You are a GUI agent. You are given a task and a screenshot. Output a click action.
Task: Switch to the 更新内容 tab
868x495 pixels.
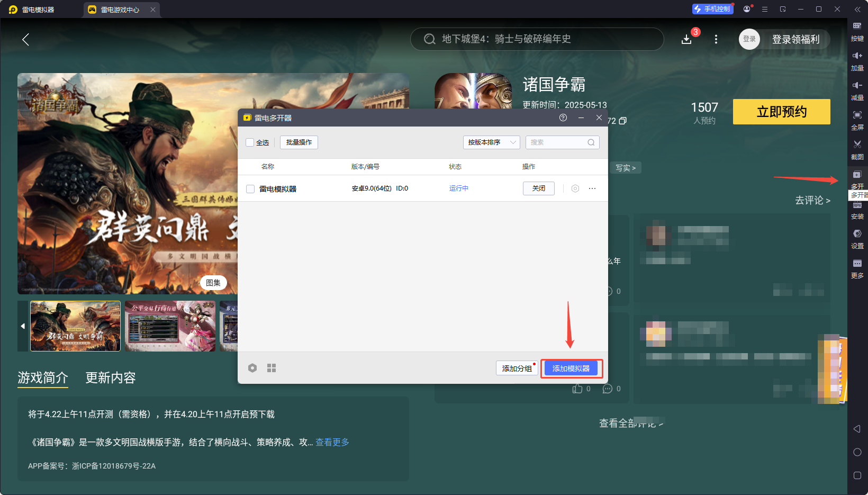tap(111, 377)
